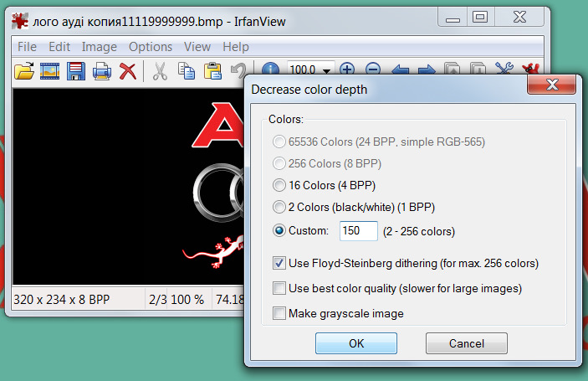Click the IrfanView title bar application icon
This screenshot has height=381, width=588.
(x=19, y=21)
